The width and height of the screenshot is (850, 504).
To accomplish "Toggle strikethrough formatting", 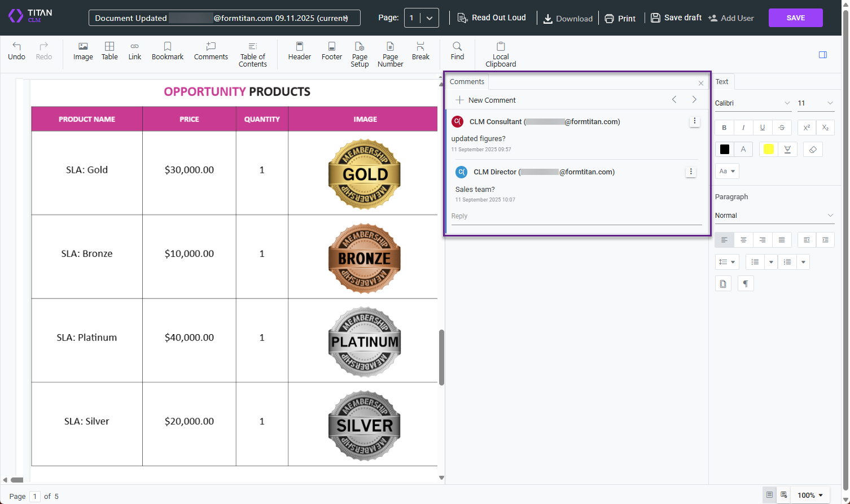I will click(x=782, y=128).
